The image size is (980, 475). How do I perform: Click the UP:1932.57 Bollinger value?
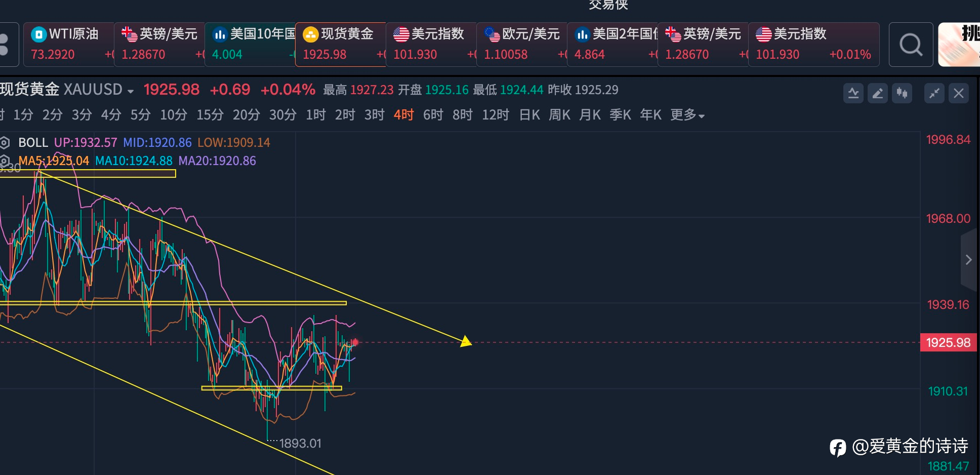pos(86,142)
